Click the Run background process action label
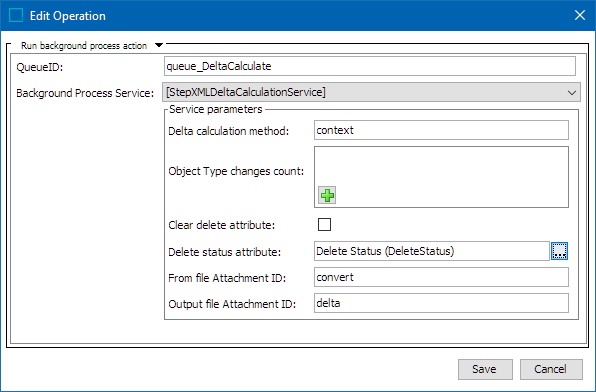This screenshot has height=392, width=596. [84, 46]
